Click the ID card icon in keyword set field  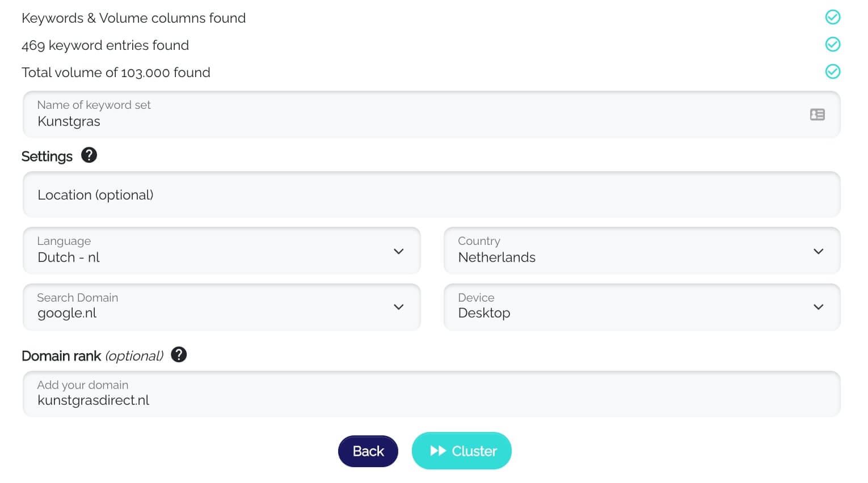[817, 115]
